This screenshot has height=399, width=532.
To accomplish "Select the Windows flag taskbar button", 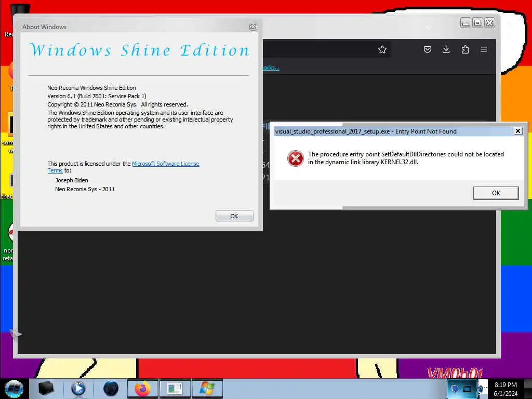I will point(207,389).
